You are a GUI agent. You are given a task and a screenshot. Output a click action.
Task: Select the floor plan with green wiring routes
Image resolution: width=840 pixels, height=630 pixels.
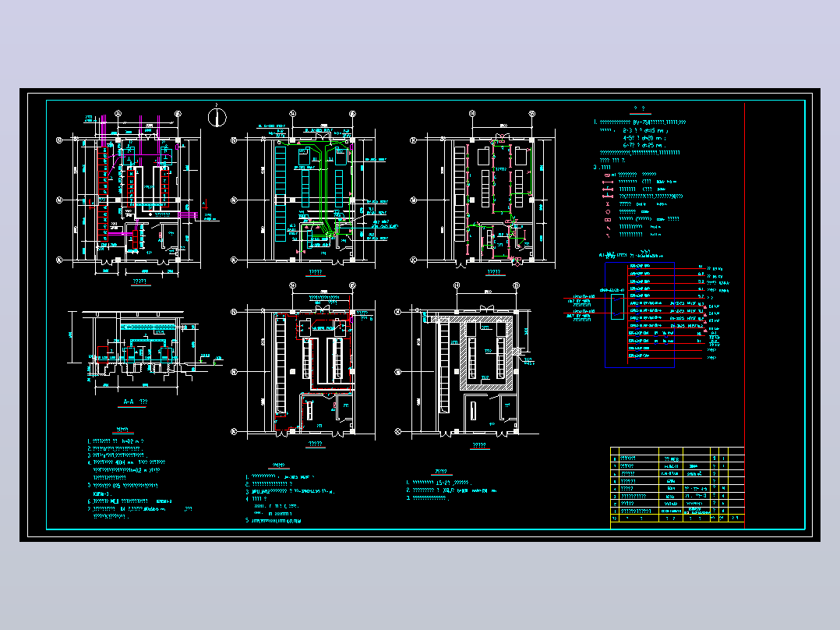(313, 193)
